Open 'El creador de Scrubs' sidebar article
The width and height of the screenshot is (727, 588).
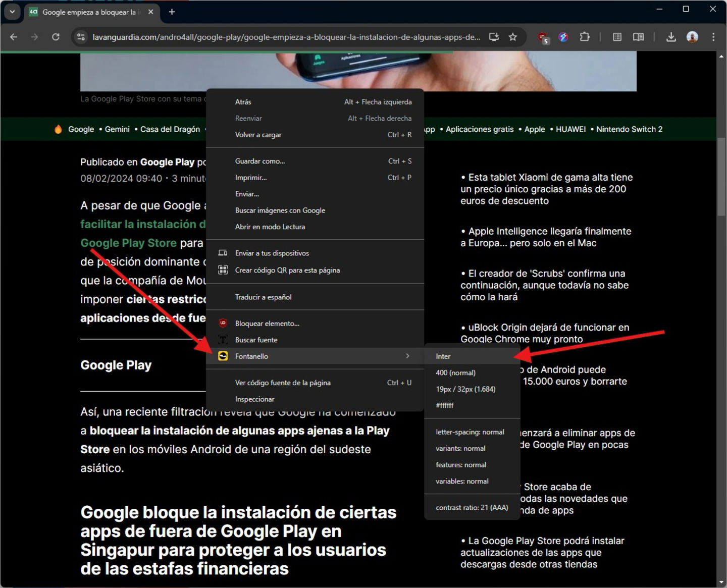[544, 285]
